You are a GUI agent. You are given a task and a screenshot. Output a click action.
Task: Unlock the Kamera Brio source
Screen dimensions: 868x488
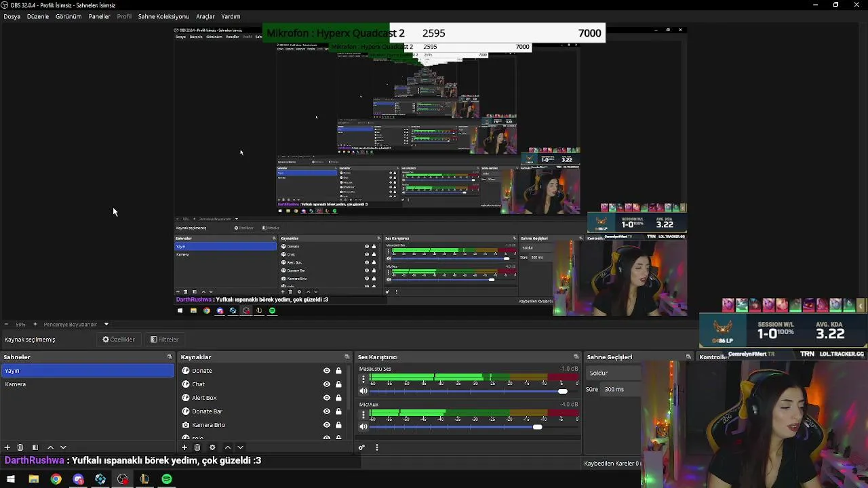click(338, 425)
